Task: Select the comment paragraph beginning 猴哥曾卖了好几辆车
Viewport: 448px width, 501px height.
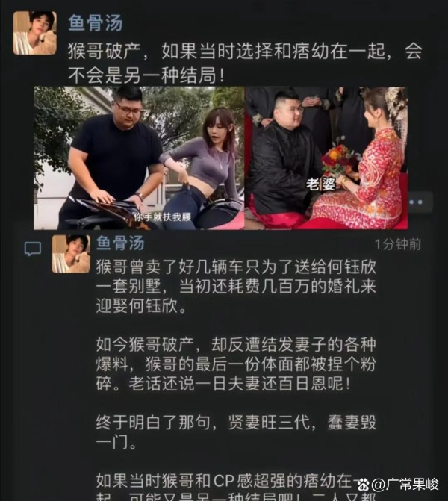Action: [x=236, y=287]
